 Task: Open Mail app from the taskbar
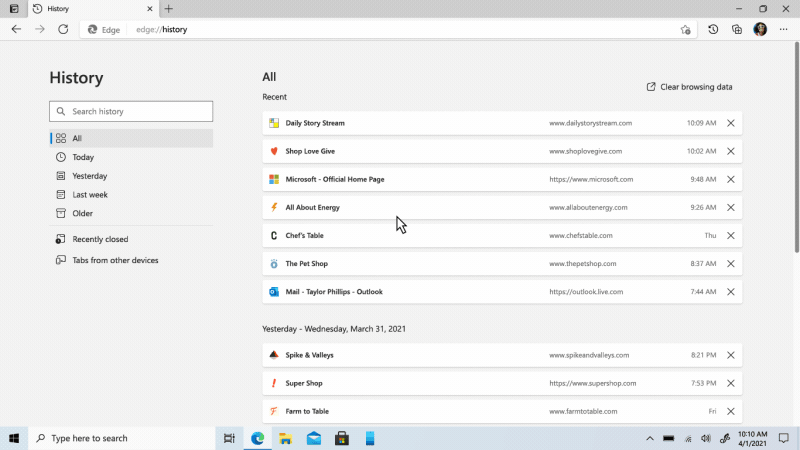pyautogui.click(x=314, y=438)
